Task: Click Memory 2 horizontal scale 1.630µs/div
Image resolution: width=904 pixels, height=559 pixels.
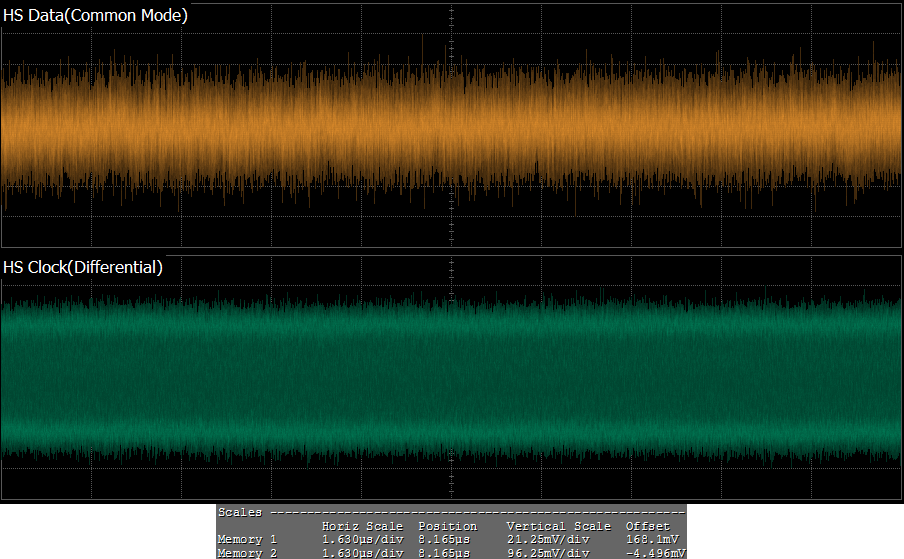Action: tap(362, 553)
